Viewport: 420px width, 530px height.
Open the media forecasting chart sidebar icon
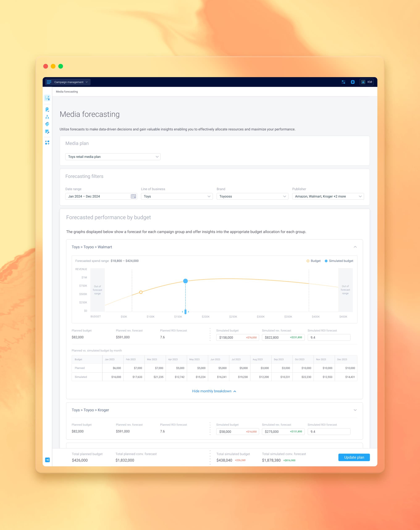(x=47, y=98)
